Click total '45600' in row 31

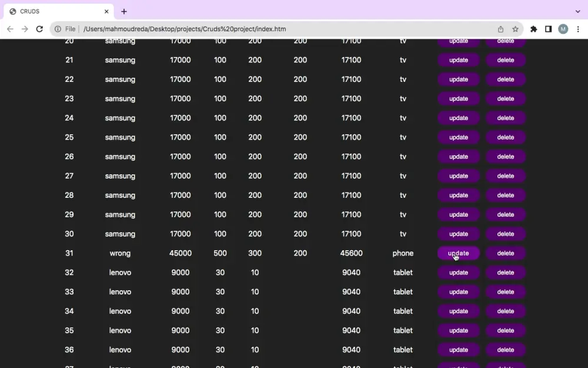pyautogui.click(x=351, y=253)
